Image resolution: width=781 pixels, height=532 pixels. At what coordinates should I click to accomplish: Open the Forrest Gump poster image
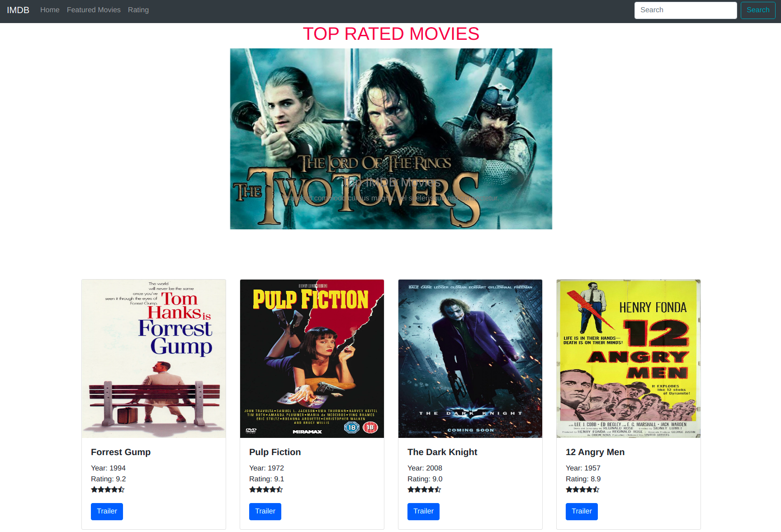[154, 359]
